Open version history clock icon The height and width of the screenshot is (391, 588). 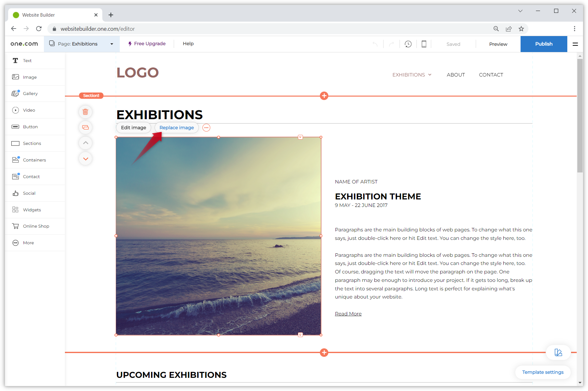coord(408,44)
